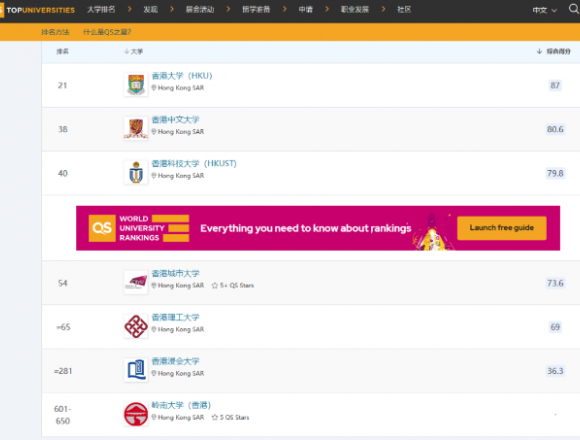Sort by the 综合得分 column header

(x=553, y=51)
